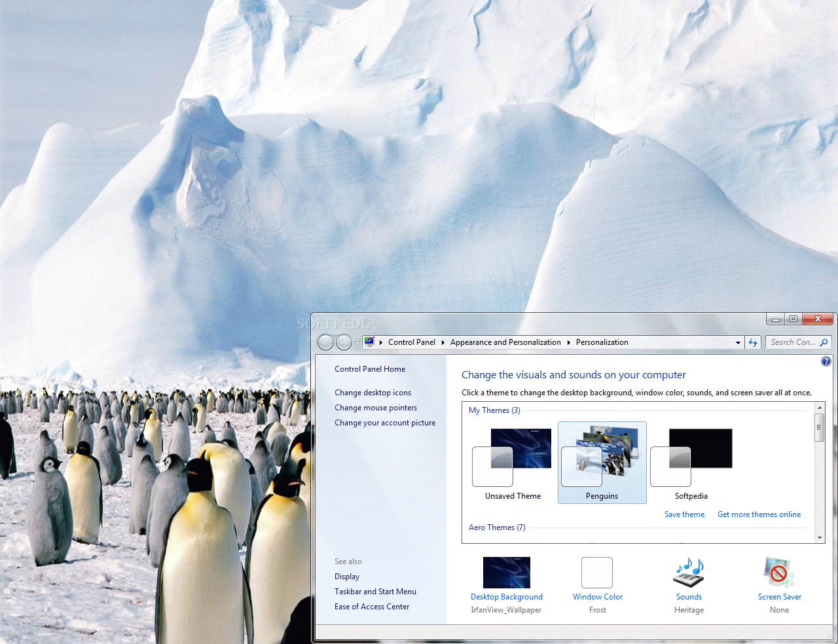
Task: Click Save theme link
Action: [685, 514]
